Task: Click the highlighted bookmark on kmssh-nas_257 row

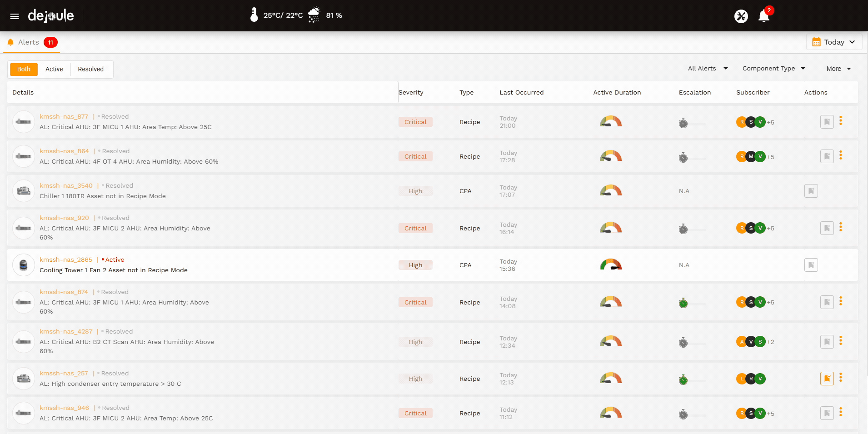Action: (x=827, y=378)
